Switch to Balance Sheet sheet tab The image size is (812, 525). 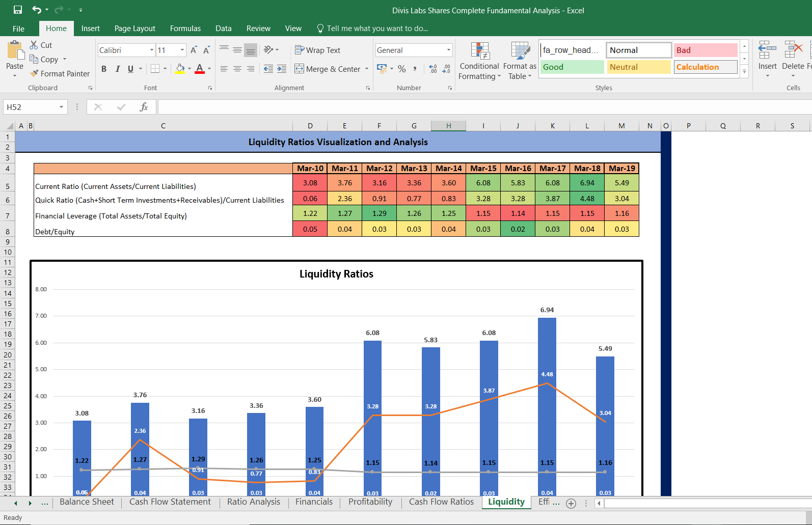(x=87, y=502)
